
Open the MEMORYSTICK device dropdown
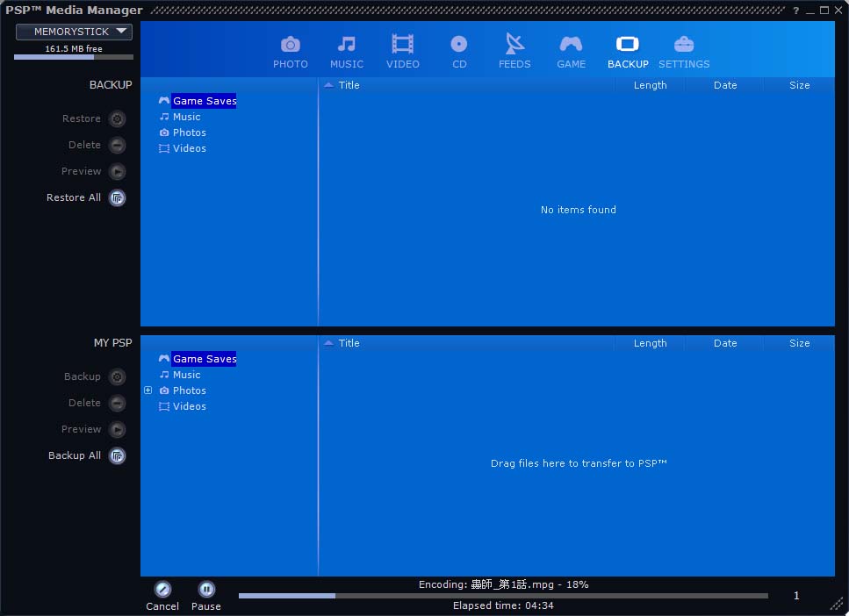(x=74, y=32)
